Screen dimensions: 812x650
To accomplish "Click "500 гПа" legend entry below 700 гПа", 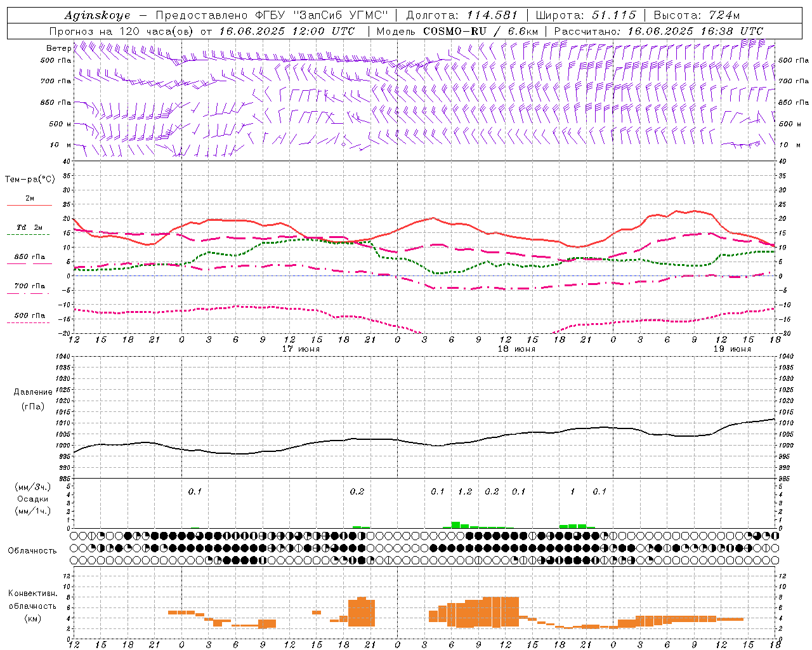I will (x=30, y=315).
